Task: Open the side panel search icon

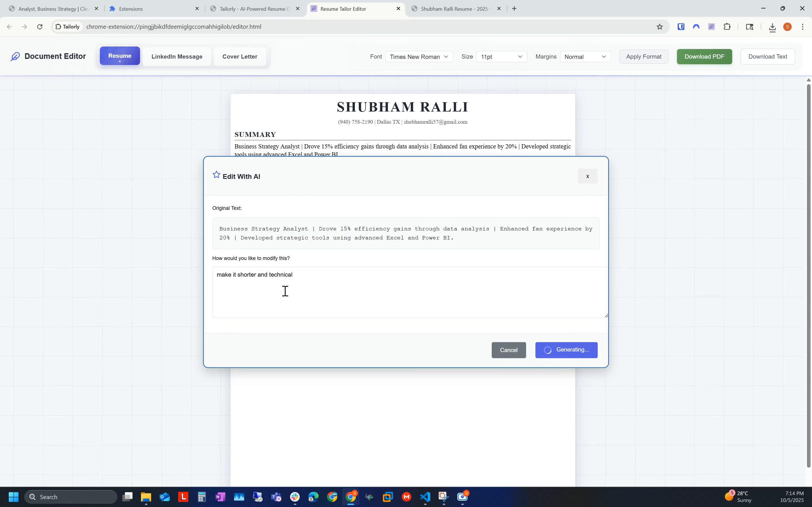Action: (x=750, y=27)
